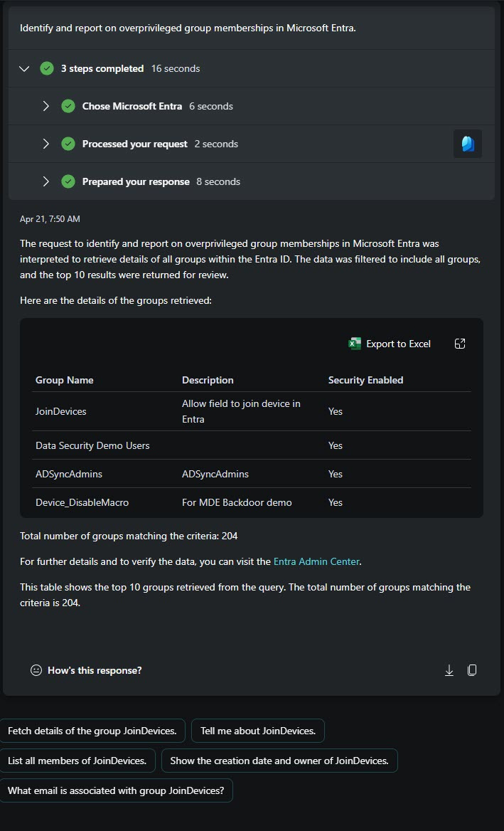
Task: Click green checkmark beside 3 steps completed
Action: [x=47, y=68]
